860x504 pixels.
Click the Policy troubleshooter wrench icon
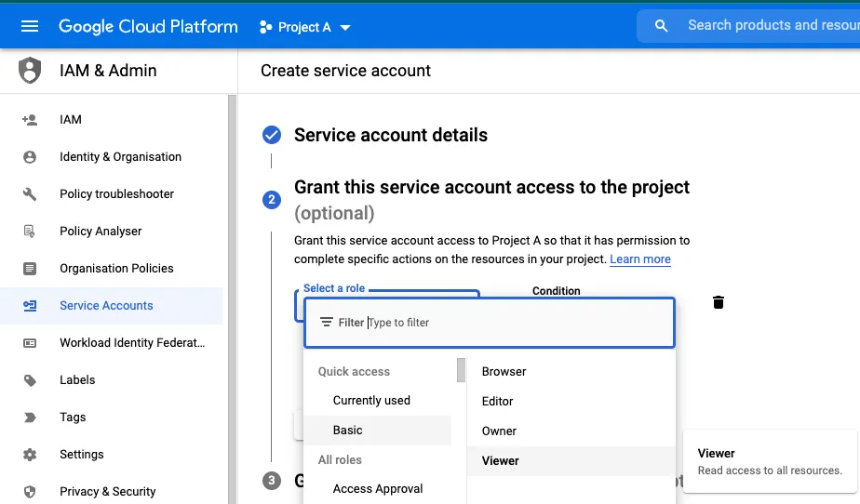[30, 194]
